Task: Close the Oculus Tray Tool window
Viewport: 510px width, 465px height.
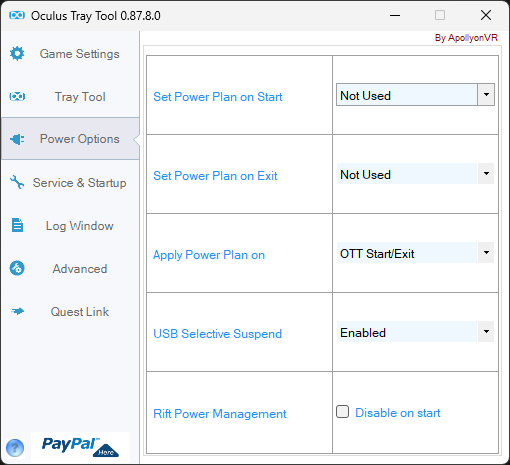Action: point(486,15)
